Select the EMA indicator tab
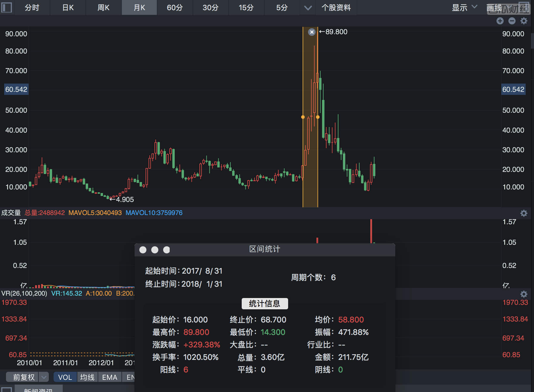The image size is (534, 392). pyautogui.click(x=110, y=377)
